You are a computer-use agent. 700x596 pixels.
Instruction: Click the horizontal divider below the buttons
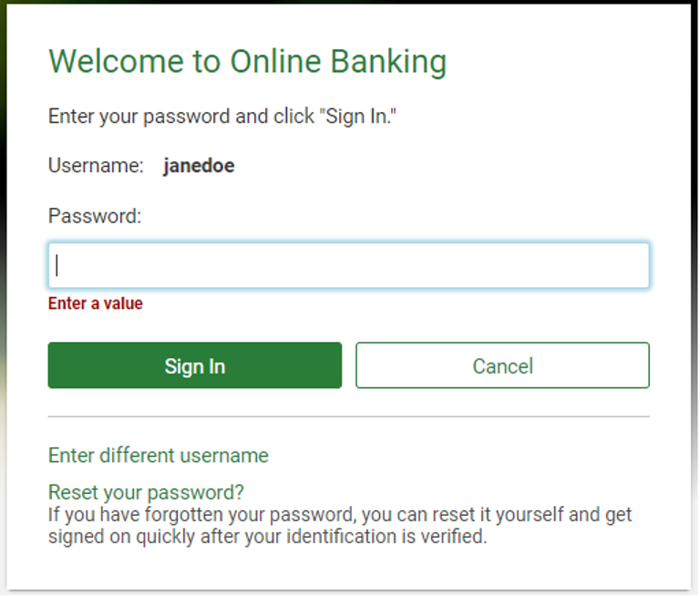pyautogui.click(x=348, y=416)
